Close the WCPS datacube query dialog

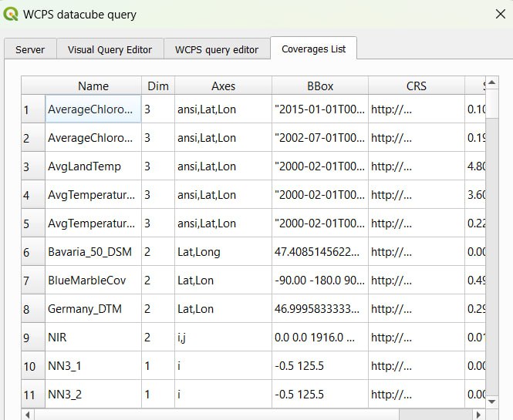500,14
